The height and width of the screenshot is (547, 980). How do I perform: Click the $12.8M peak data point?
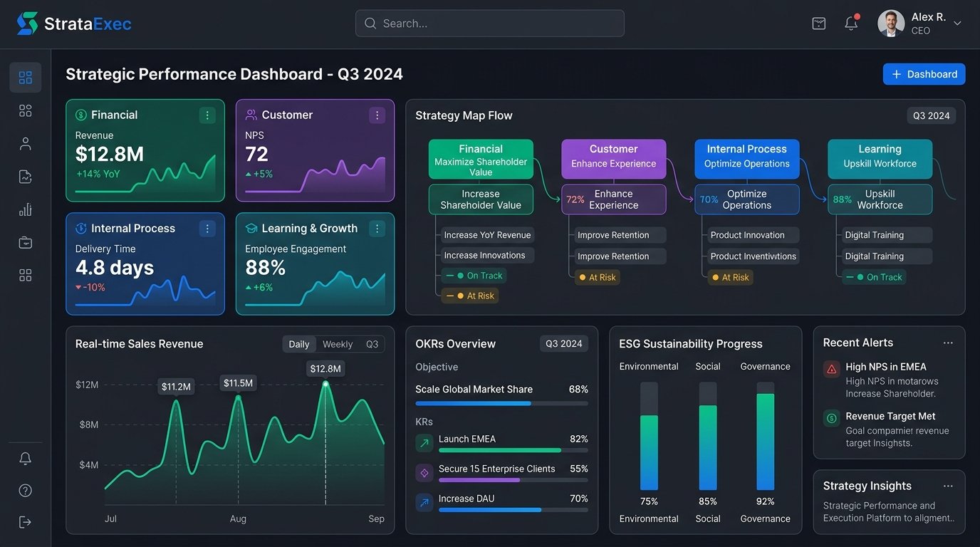325,384
